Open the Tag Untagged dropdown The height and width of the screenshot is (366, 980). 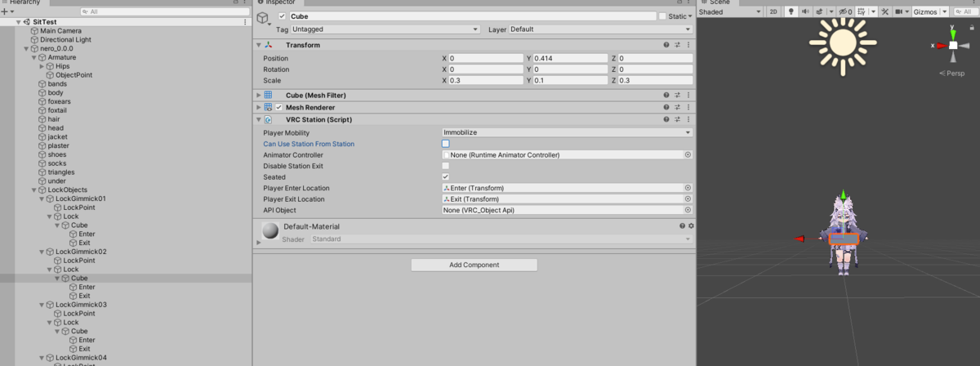coord(385,29)
